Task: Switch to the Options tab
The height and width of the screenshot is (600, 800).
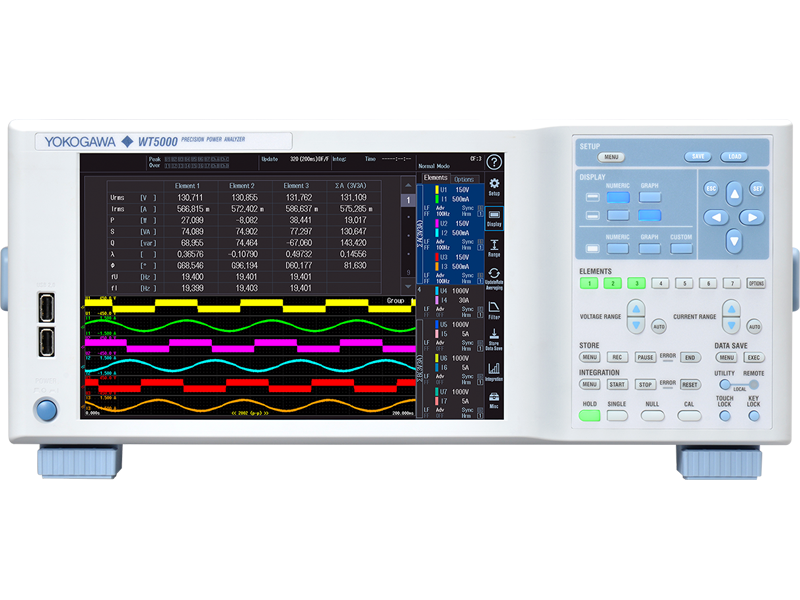Action: pyautogui.click(x=462, y=178)
